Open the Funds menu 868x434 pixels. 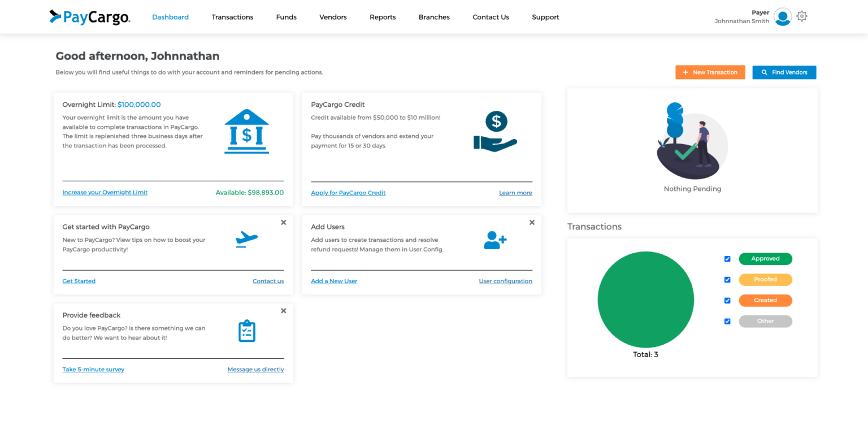point(286,17)
